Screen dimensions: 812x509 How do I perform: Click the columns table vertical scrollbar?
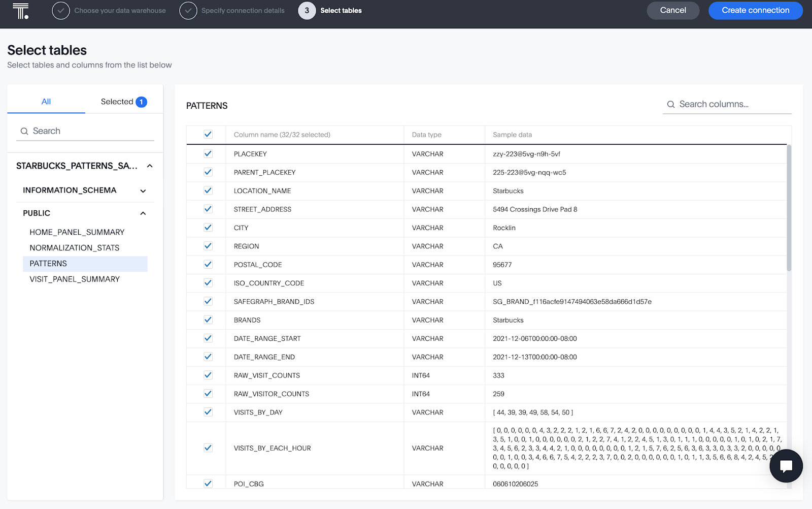point(789,208)
